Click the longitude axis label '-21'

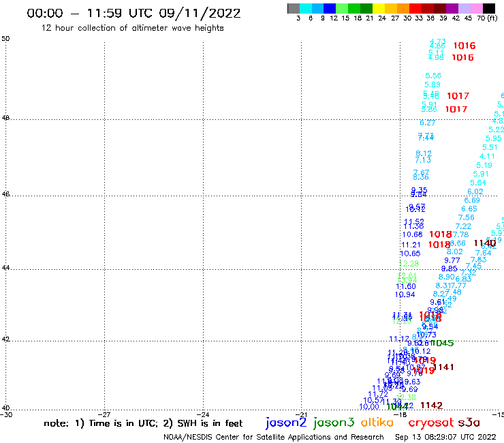click(301, 414)
